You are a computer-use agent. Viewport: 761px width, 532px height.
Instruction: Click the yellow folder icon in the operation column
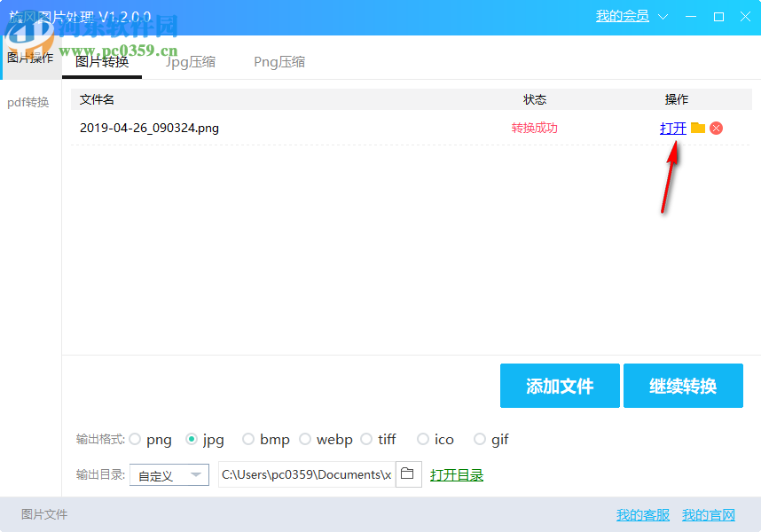[697, 128]
